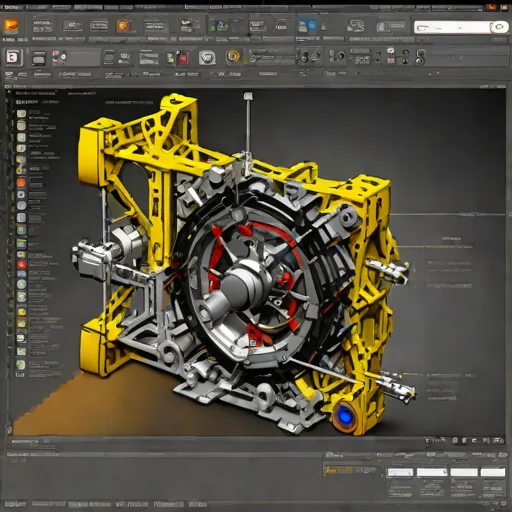Select the red circle icon in left sidebar
The image size is (512, 512).
click(22, 264)
